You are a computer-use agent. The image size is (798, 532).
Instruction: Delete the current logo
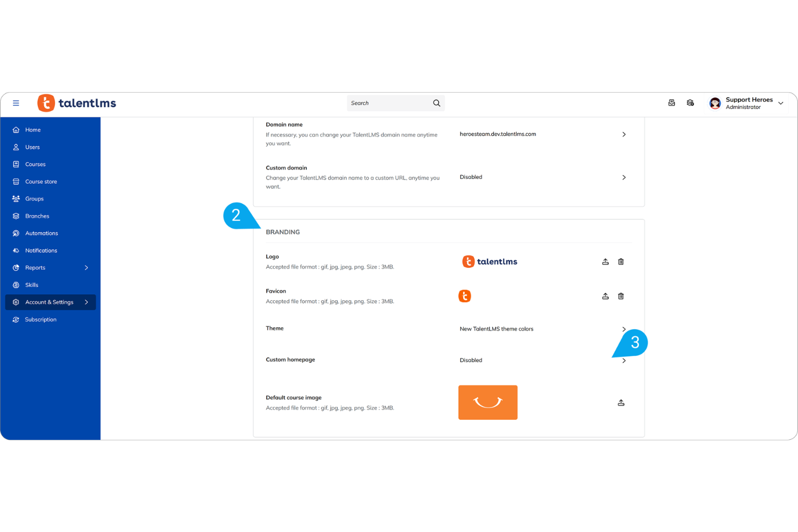click(x=621, y=261)
